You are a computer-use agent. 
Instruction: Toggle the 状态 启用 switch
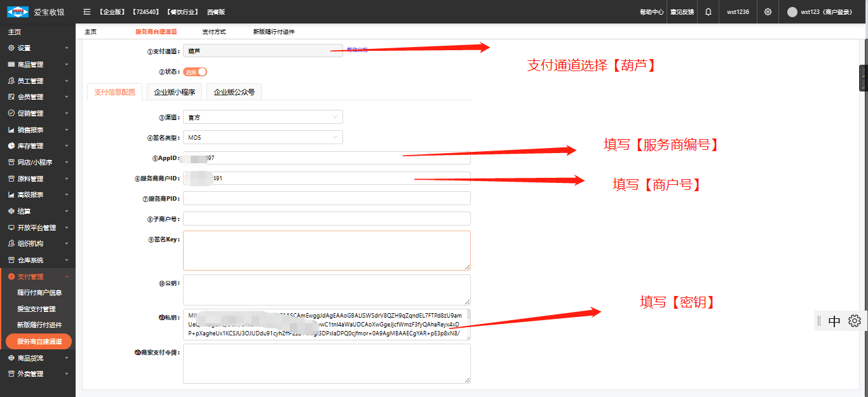tap(196, 72)
